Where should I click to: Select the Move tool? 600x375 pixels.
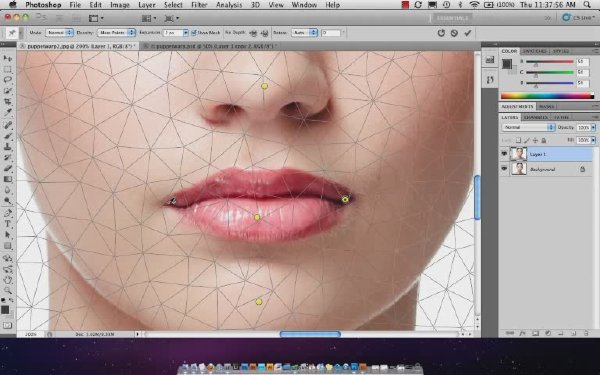[8, 59]
